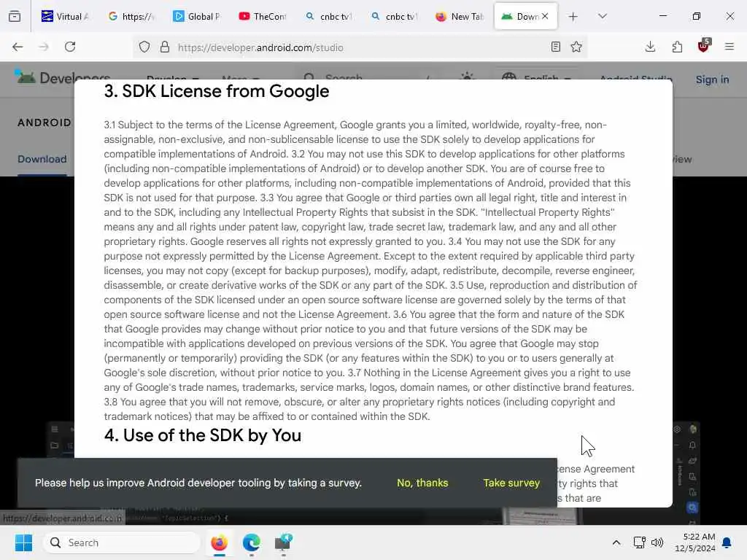Click the '3. SDK License from Google' heading
The image size is (747, 560).
[216, 91]
